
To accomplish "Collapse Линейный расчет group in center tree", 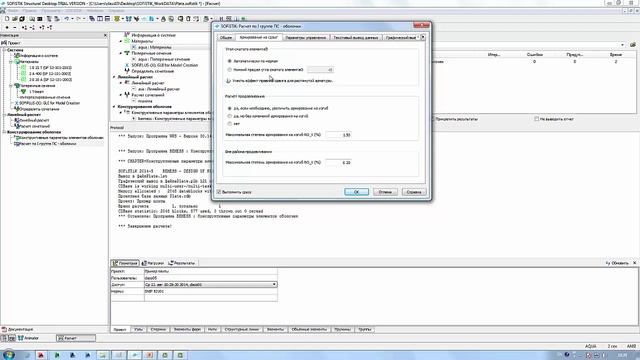I will click(114, 77).
